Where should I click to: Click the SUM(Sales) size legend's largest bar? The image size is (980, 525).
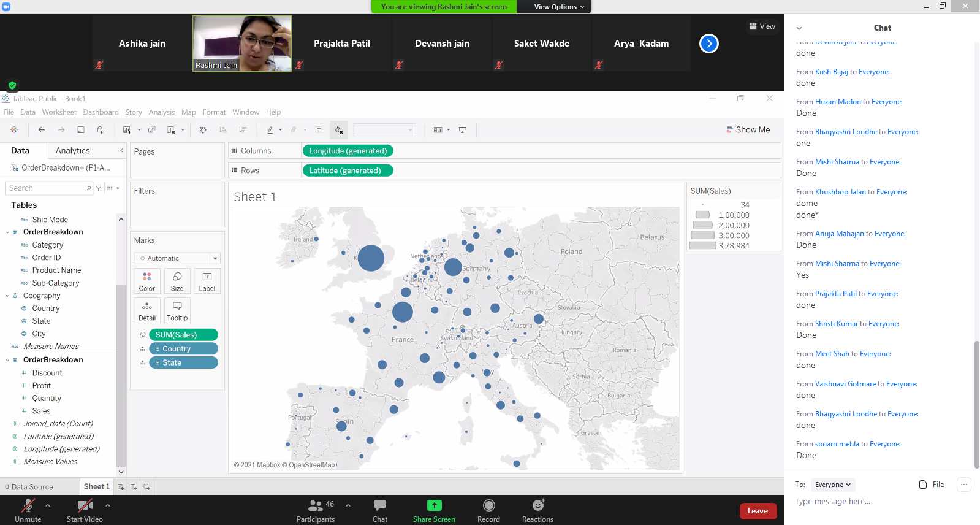pyautogui.click(x=702, y=245)
